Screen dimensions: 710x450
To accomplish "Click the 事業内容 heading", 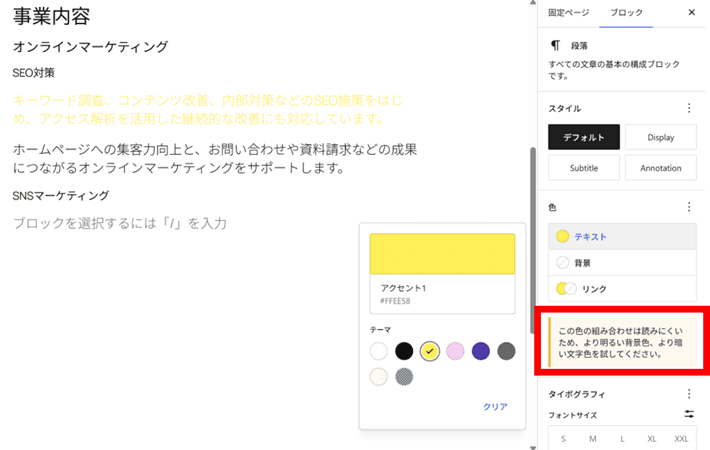I will (52, 16).
